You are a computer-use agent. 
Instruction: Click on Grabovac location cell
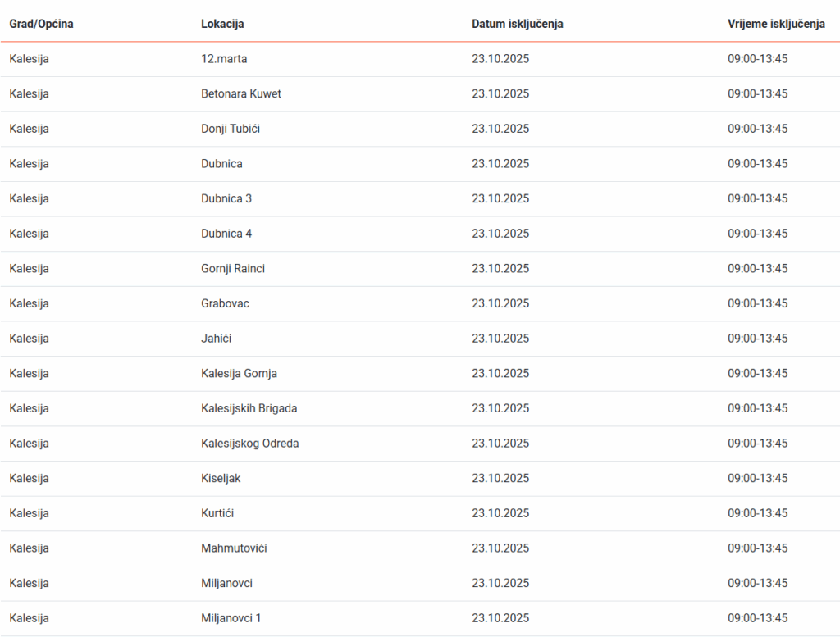(x=225, y=303)
